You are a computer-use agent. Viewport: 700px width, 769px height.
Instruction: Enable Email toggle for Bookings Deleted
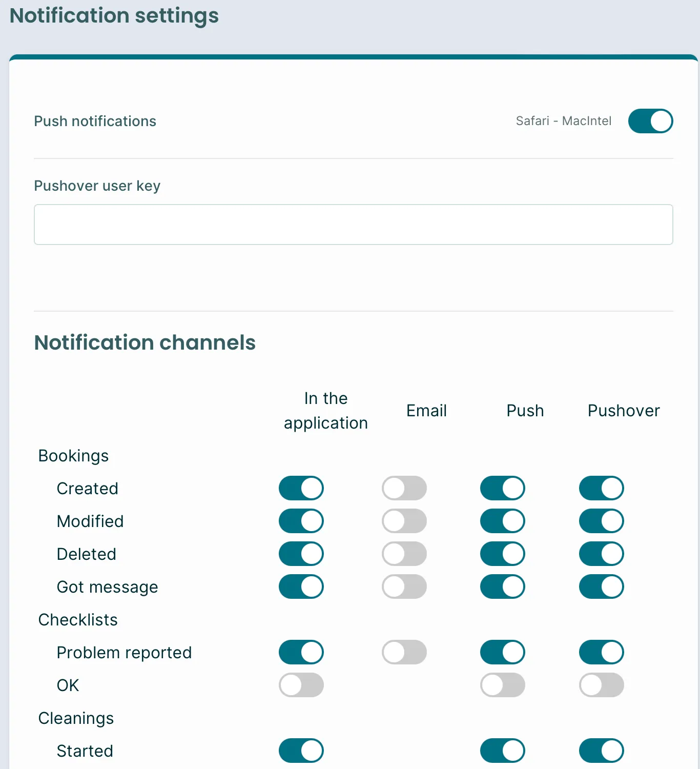[x=404, y=554]
